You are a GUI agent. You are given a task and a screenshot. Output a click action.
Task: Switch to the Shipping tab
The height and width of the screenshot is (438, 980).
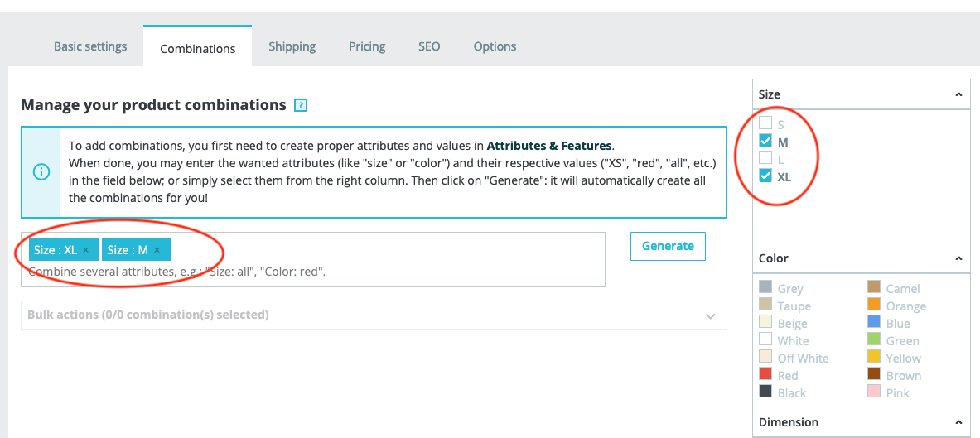click(292, 46)
